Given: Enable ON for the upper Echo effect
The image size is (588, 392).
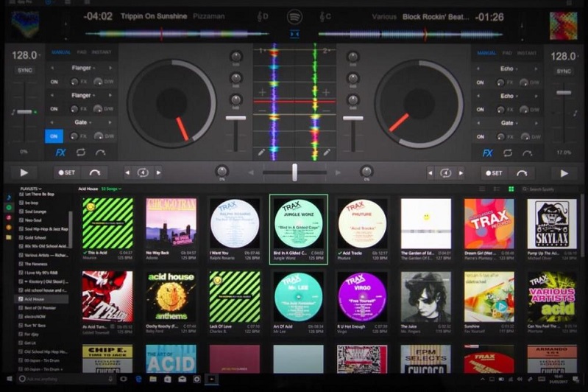Looking at the screenshot, I should [481, 83].
